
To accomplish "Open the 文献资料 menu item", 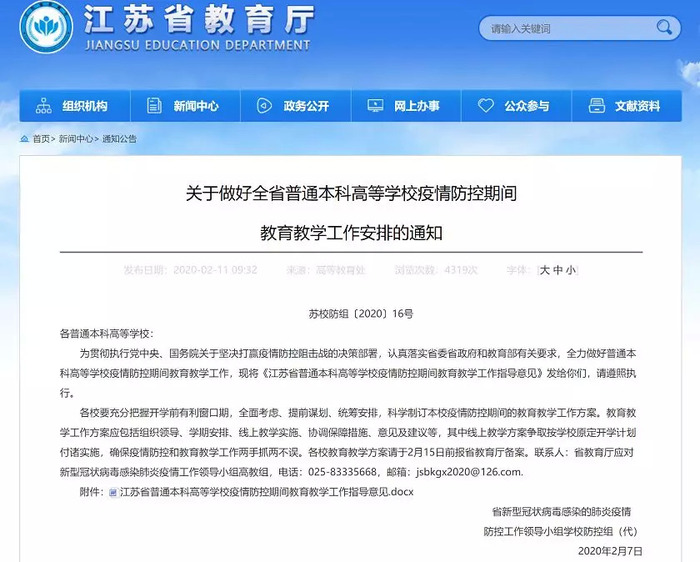I will [627, 106].
